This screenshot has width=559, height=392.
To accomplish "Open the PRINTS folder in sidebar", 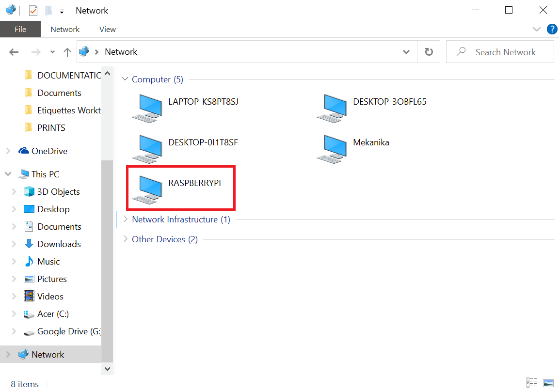I will [x=46, y=128].
